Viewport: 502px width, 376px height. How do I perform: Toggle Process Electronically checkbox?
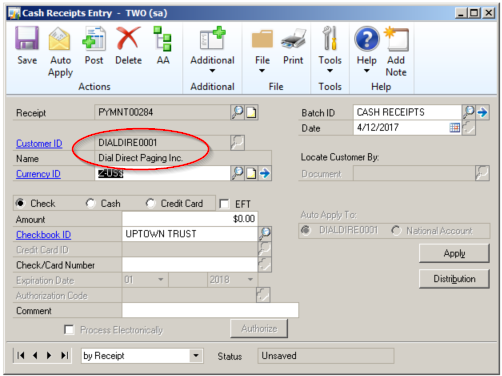[x=69, y=330]
